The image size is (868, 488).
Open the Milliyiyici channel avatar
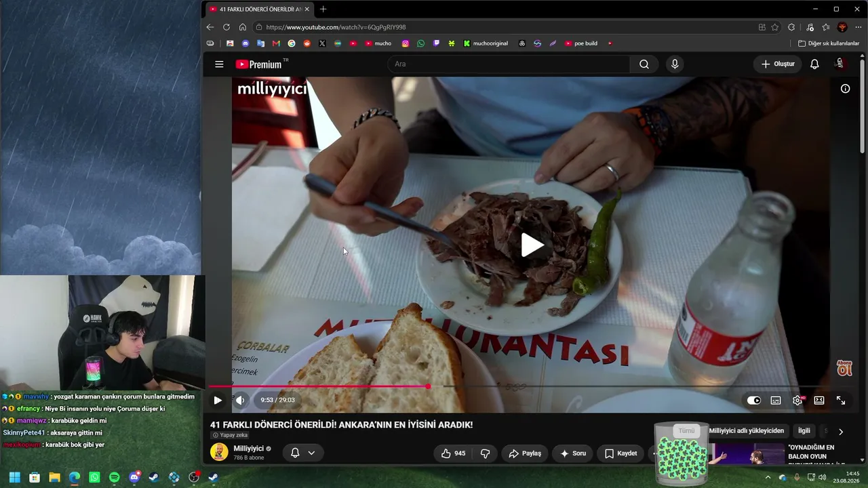[219, 452]
